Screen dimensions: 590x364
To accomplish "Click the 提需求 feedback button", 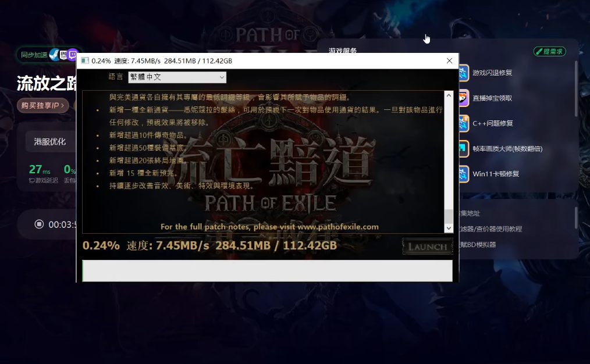I will [550, 52].
